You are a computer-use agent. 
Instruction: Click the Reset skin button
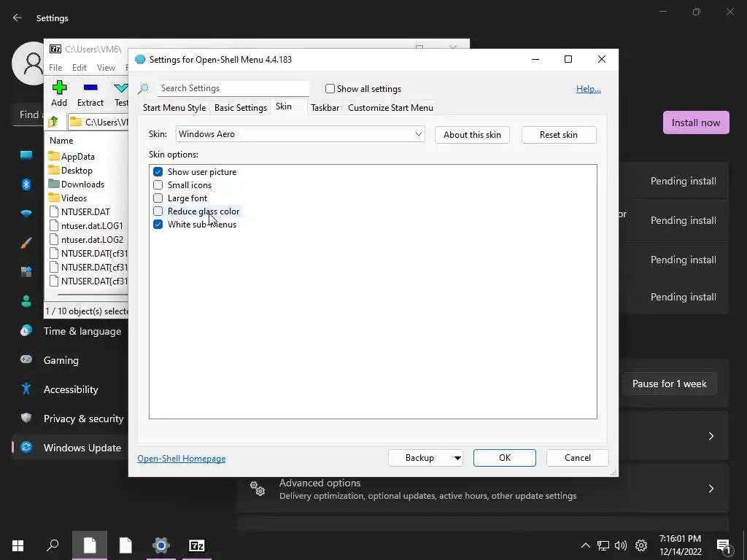[x=559, y=135]
